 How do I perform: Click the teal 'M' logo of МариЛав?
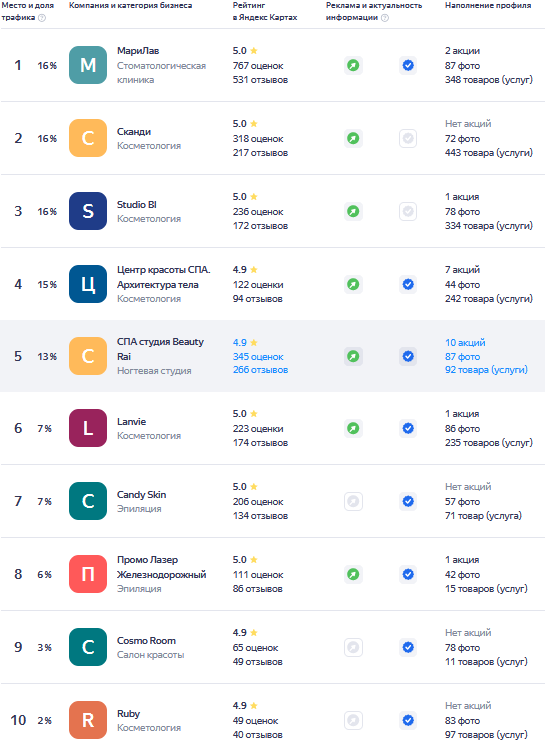(x=88, y=65)
